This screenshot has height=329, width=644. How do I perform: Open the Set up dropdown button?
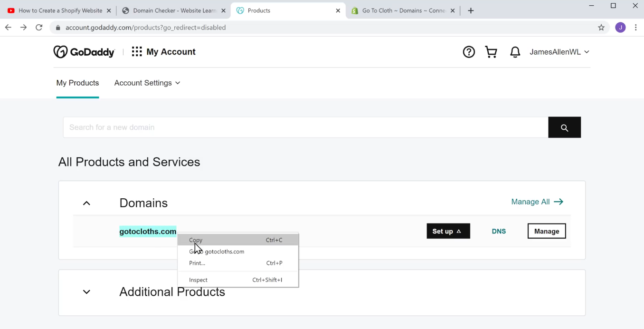tap(448, 231)
